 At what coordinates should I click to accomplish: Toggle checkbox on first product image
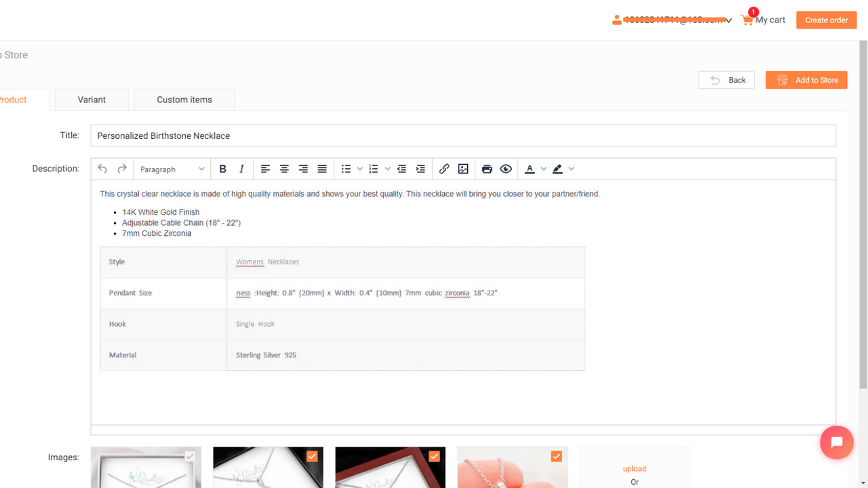(x=190, y=456)
